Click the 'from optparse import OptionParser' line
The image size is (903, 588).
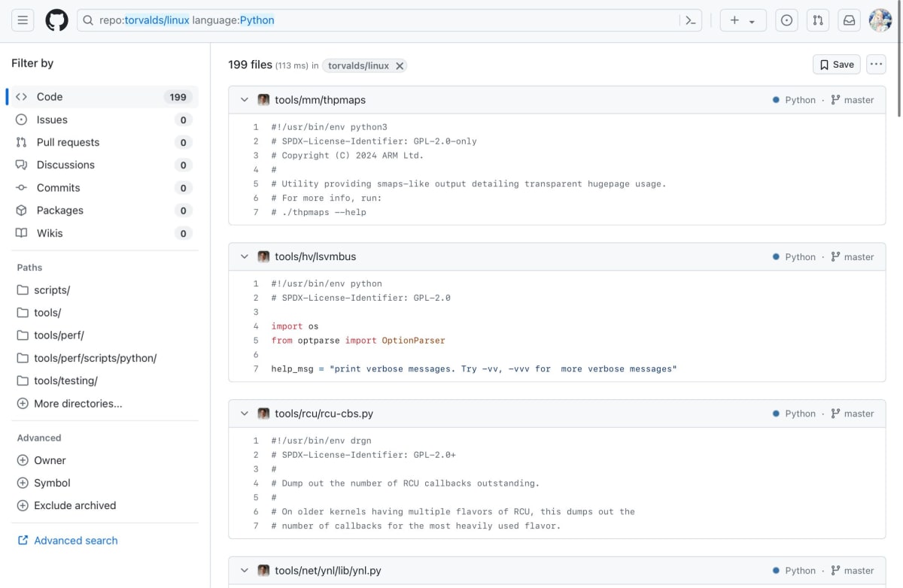(358, 341)
